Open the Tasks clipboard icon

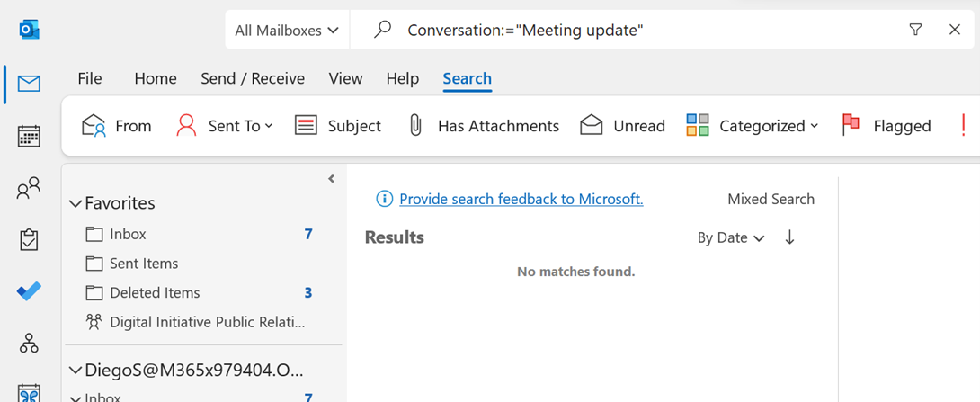pos(29,240)
